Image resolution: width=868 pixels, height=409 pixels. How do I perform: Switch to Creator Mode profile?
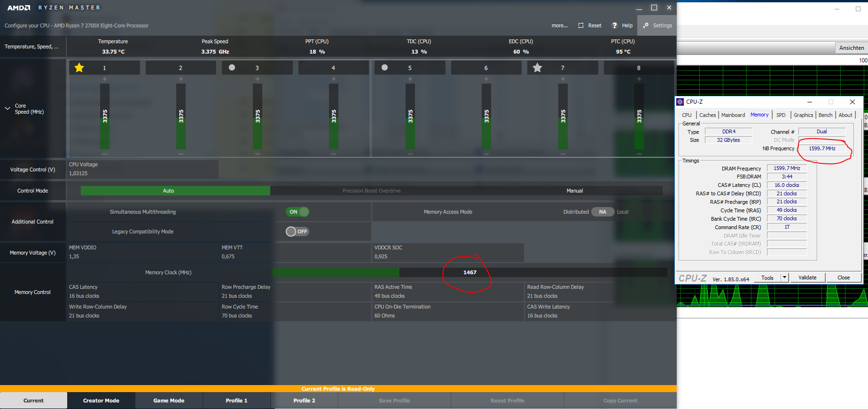101,401
